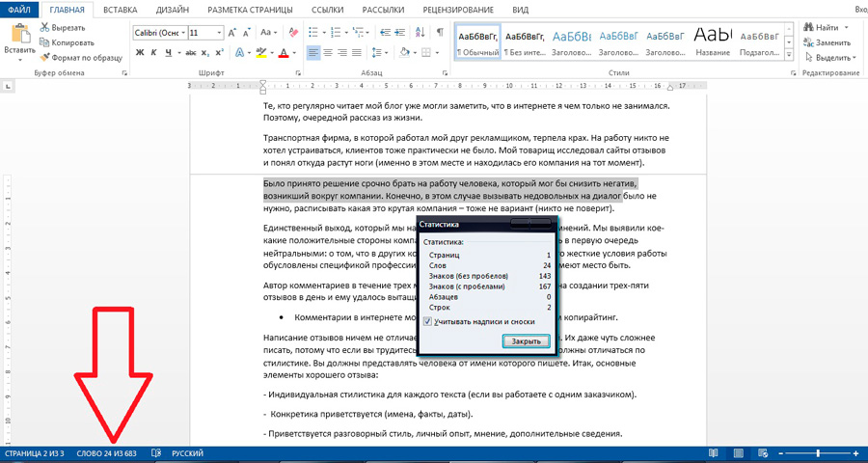Decrease paragraph indent
The width and height of the screenshot is (868, 463).
click(386, 33)
